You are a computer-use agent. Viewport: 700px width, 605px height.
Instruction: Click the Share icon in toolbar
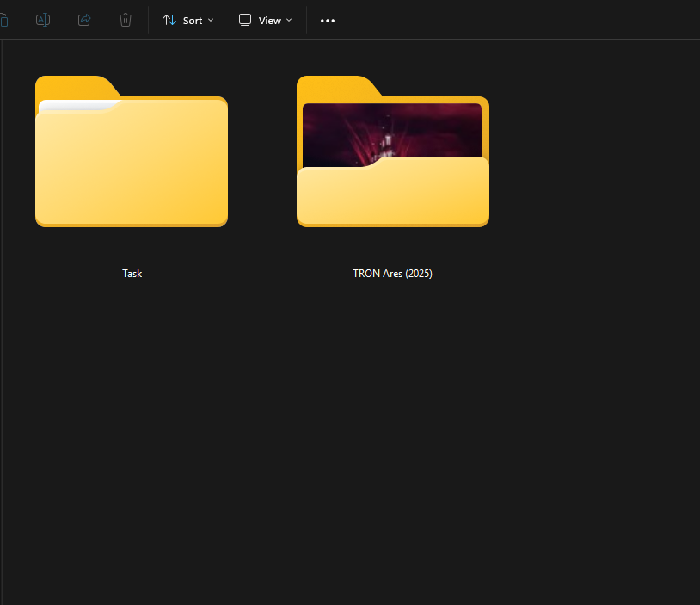click(x=84, y=20)
